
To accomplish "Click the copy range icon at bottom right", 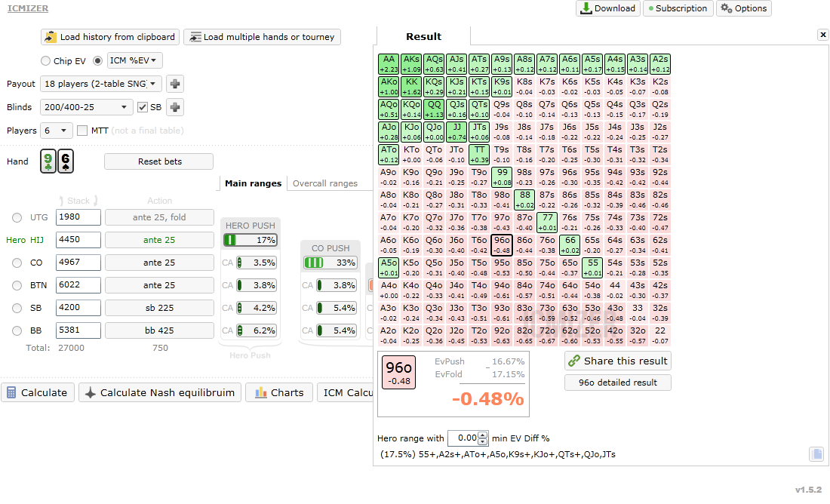I will point(816,453).
